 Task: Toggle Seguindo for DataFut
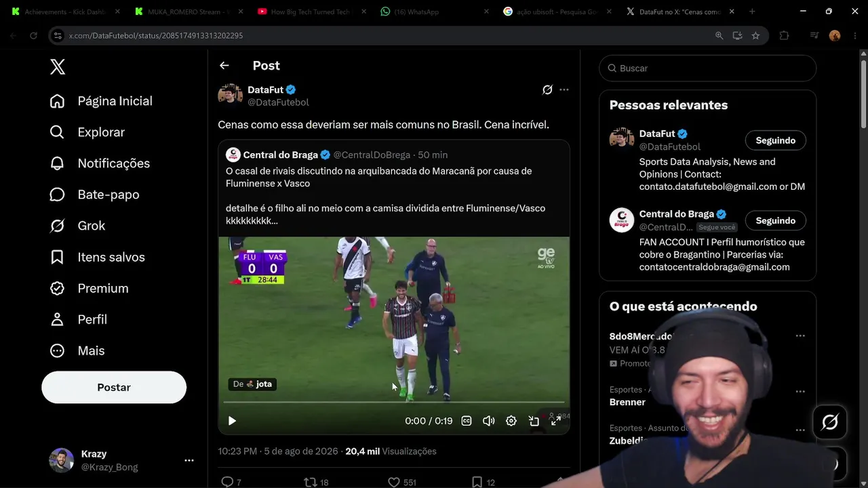[x=776, y=140]
